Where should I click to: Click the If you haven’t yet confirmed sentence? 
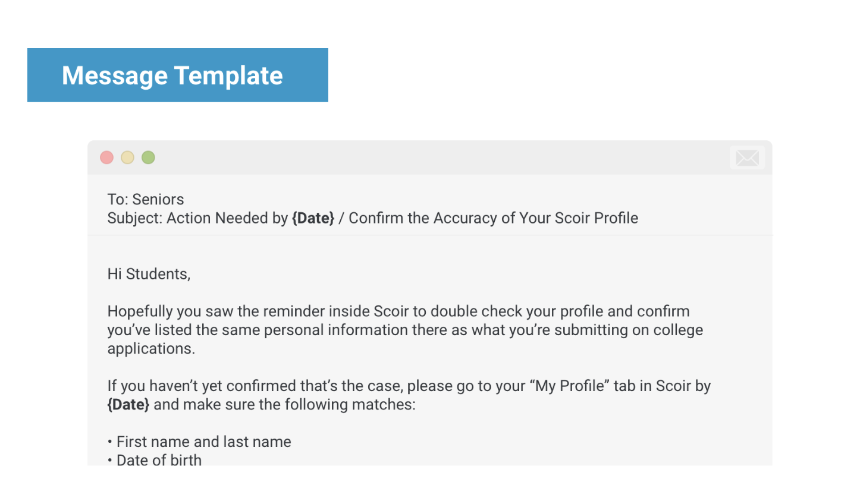(409, 395)
